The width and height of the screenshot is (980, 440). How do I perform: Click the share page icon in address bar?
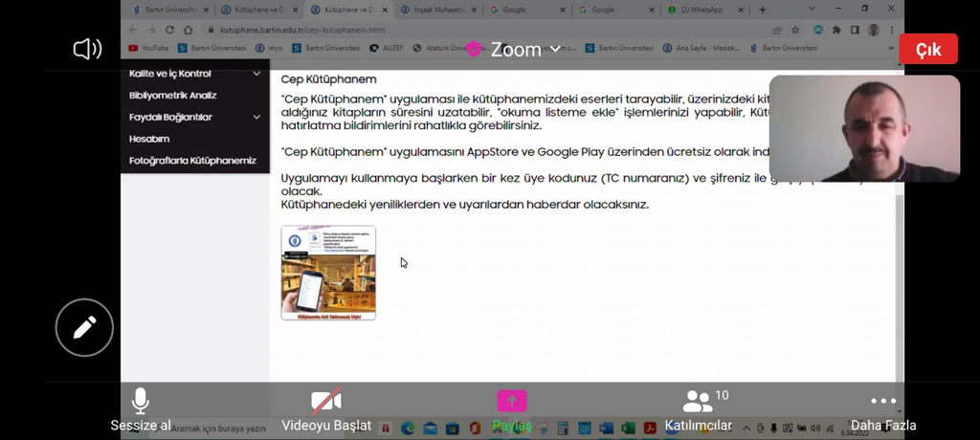[x=777, y=30]
